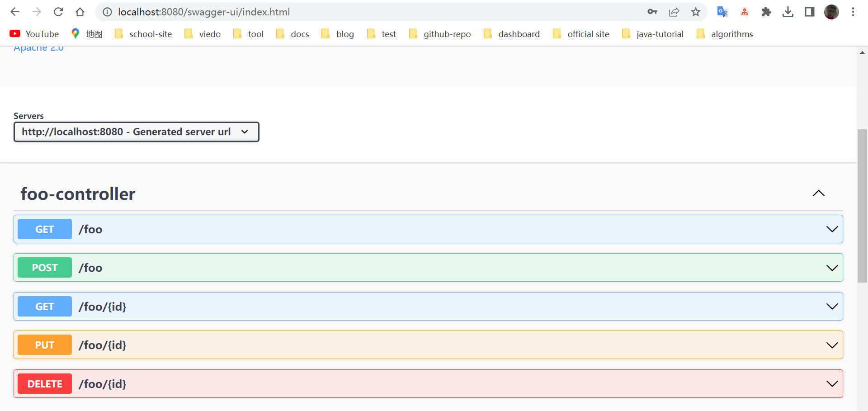Open the java-tutorial bookmark folder
Screen dimensions: 868x411
click(x=653, y=34)
